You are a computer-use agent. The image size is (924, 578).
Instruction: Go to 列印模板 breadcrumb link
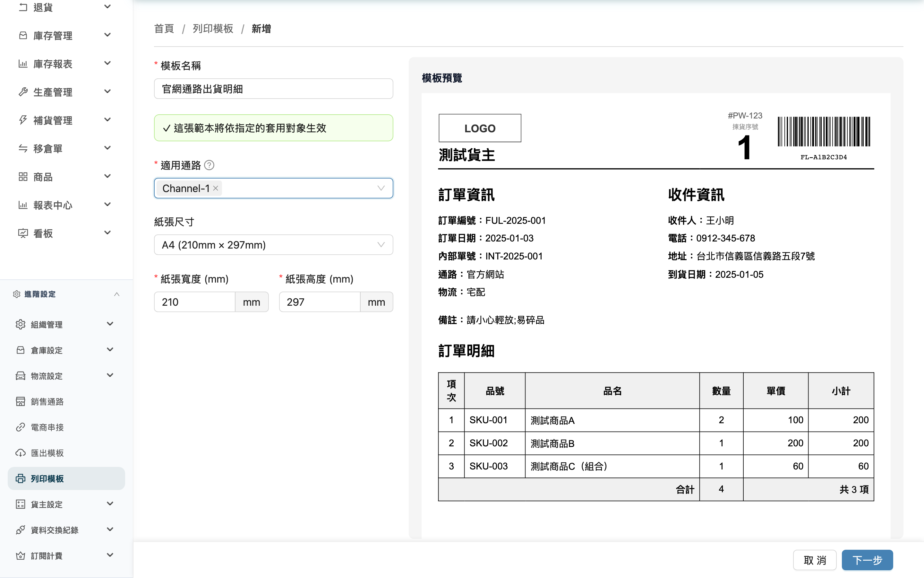click(x=213, y=29)
